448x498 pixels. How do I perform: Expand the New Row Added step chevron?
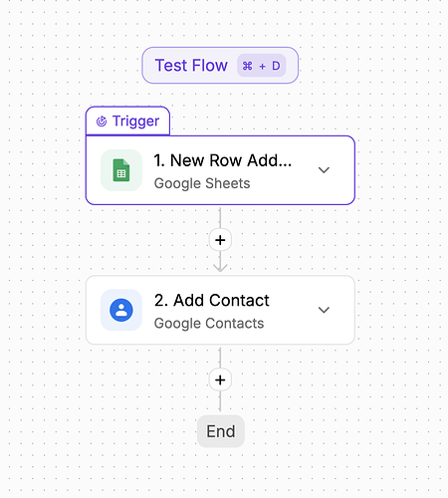(x=324, y=170)
